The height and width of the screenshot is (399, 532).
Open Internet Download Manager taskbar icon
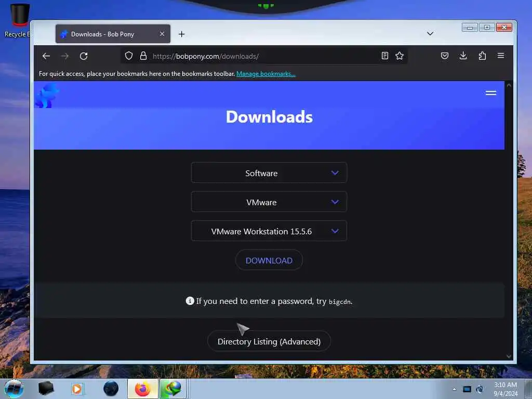coord(172,389)
